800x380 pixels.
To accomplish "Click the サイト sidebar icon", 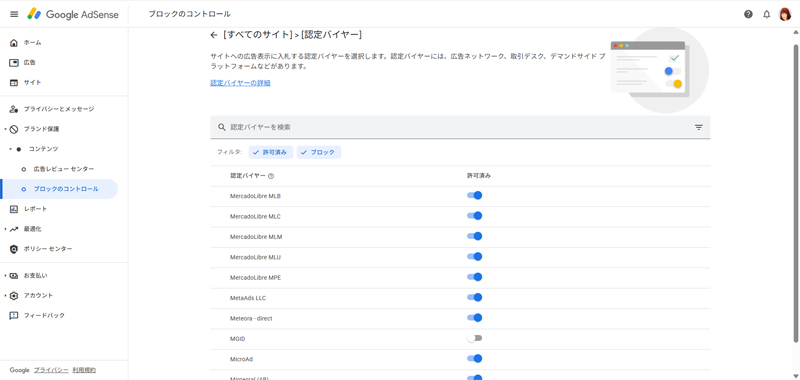I will pyautogui.click(x=14, y=83).
